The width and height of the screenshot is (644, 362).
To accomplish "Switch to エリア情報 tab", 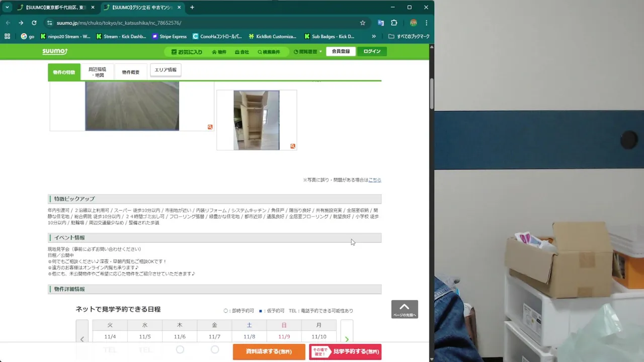I will tap(166, 70).
